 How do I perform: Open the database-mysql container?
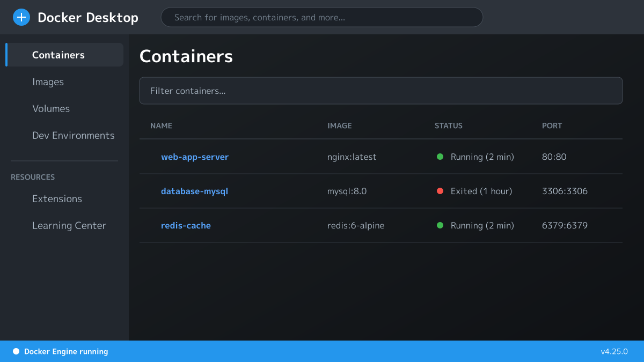click(194, 191)
